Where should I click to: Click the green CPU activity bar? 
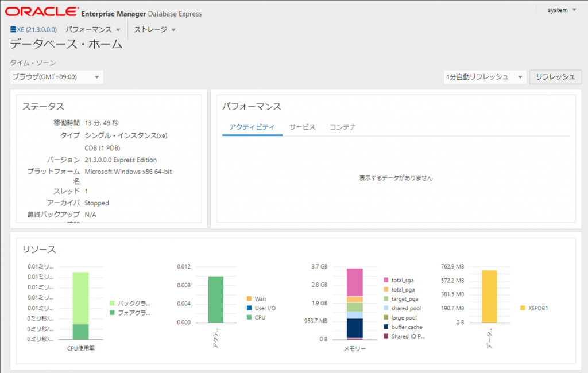coord(216,300)
